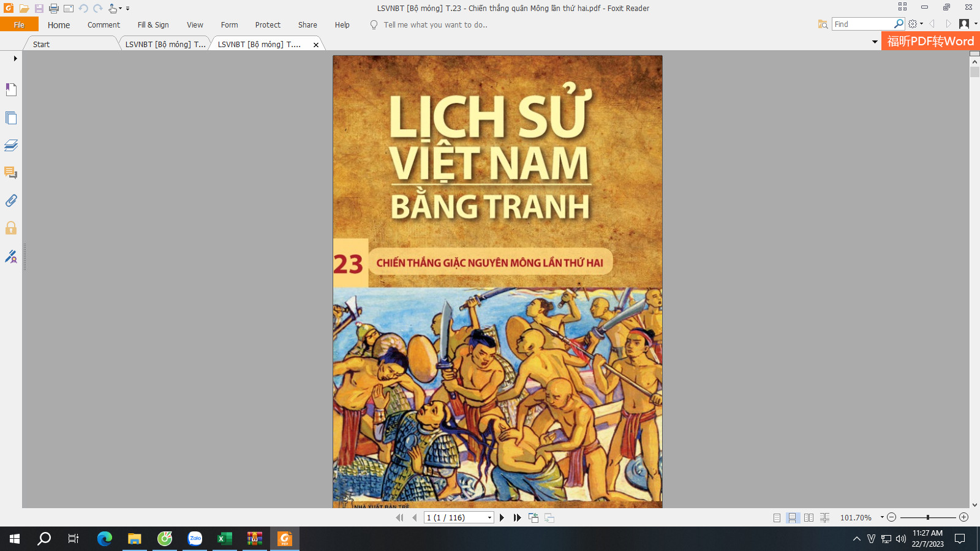The height and width of the screenshot is (551, 980).
Task: Open the search settings gear dropdown
Action: 915,24
